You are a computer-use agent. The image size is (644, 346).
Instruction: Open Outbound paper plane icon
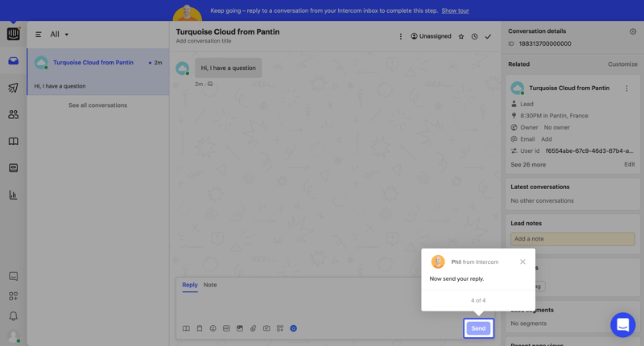pyautogui.click(x=13, y=88)
